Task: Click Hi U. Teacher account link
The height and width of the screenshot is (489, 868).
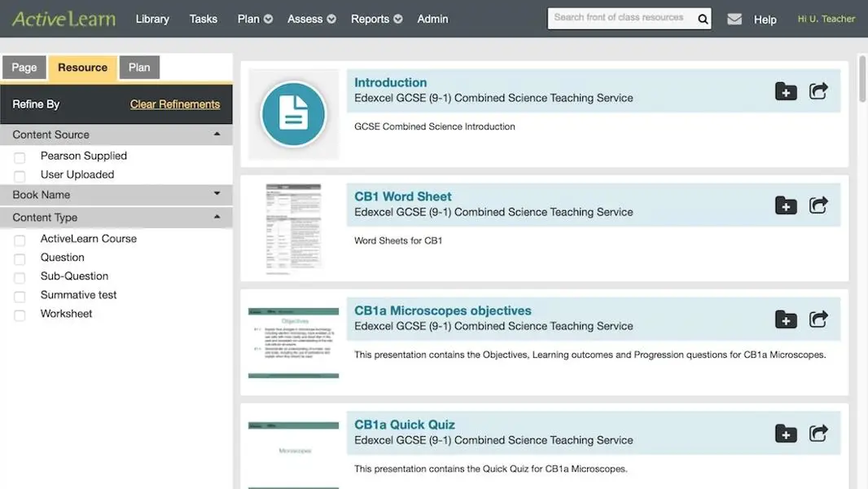Action: [826, 19]
